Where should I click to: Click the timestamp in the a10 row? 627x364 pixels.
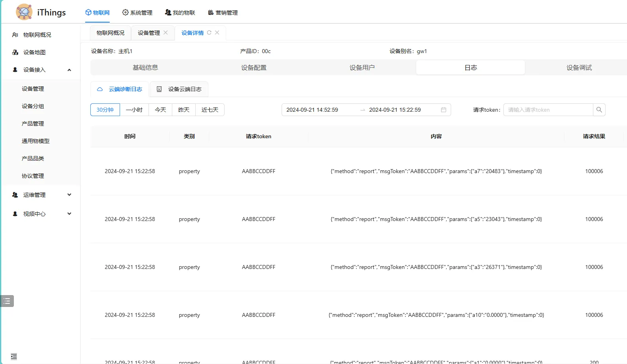[x=130, y=315]
